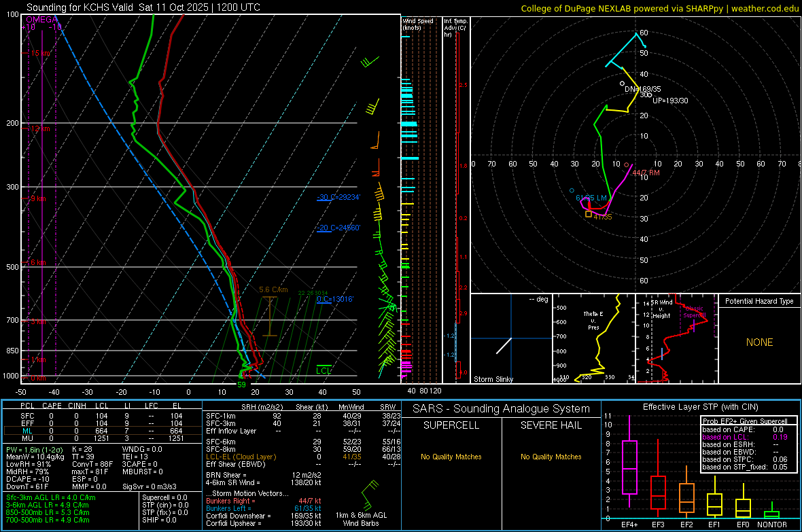Click the magenta 'based on LCL' line
The height and width of the screenshot is (532, 802).
(745, 437)
